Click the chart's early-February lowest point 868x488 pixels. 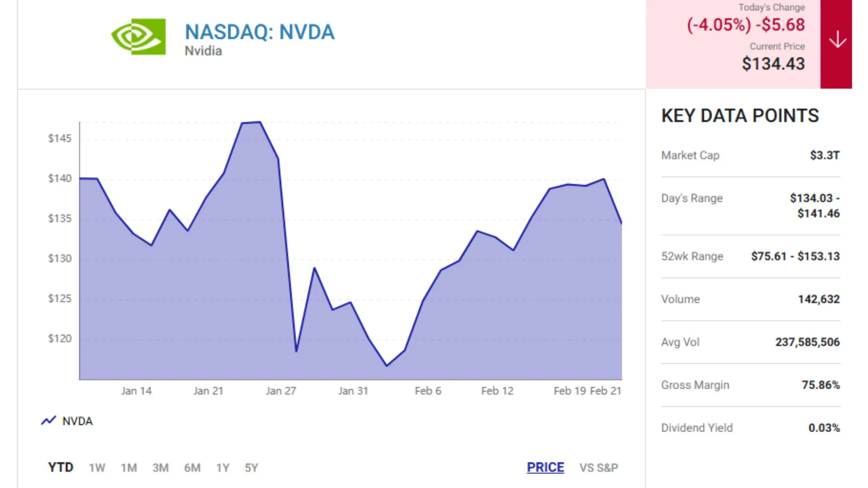tap(387, 366)
